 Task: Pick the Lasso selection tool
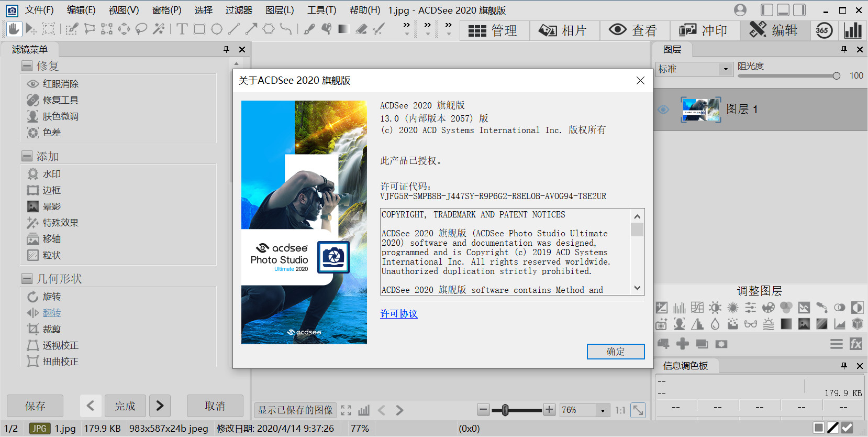(x=141, y=29)
